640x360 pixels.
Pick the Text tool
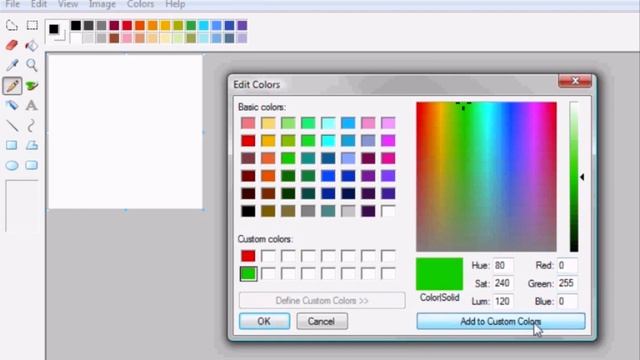pyautogui.click(x=31, y=105)
